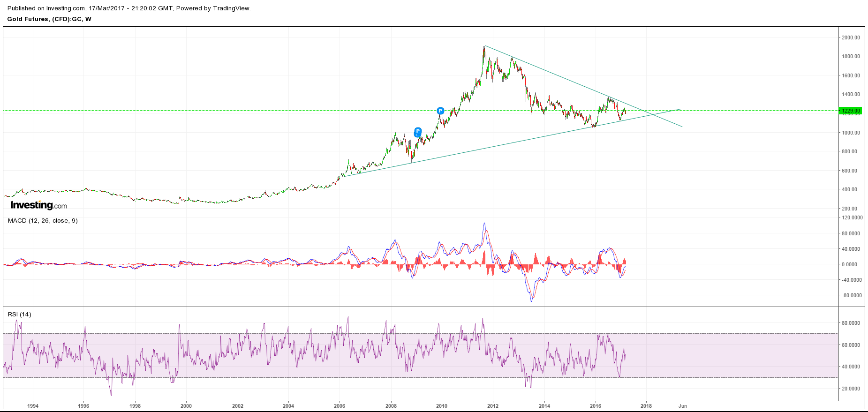The image size is (868, 412).
Task: Click the published-on Investing.com header text
Action: coord(129,8)
